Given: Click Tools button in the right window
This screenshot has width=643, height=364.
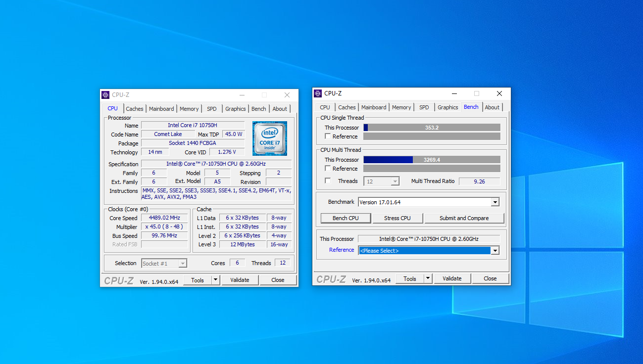Looking at the screenshot, I should 410,278.
